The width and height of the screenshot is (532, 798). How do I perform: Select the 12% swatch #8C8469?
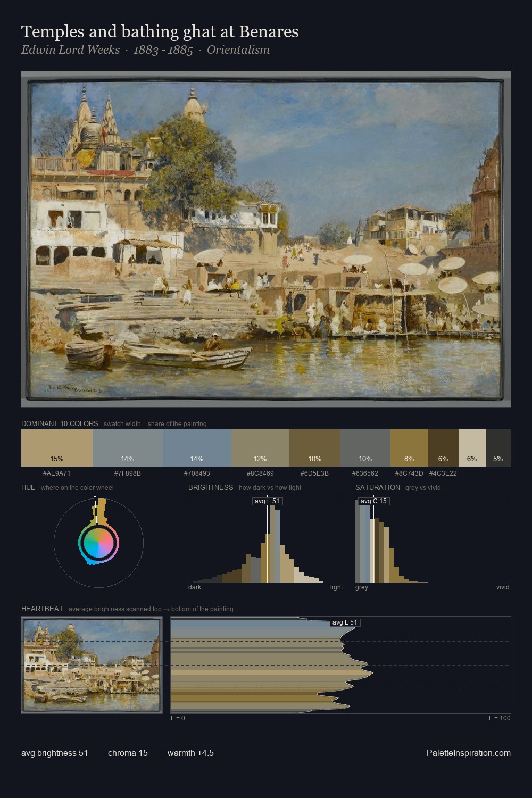point(260,447)
